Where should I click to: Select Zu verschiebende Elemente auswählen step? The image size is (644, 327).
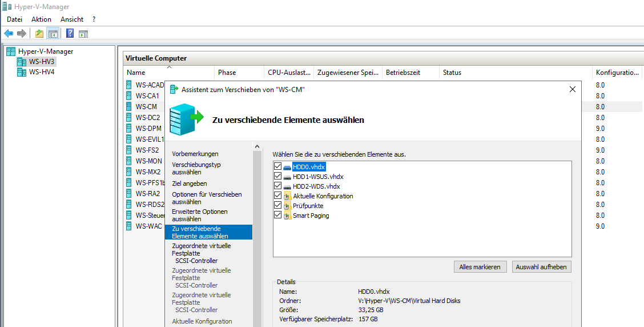click(x=208, y=233)
